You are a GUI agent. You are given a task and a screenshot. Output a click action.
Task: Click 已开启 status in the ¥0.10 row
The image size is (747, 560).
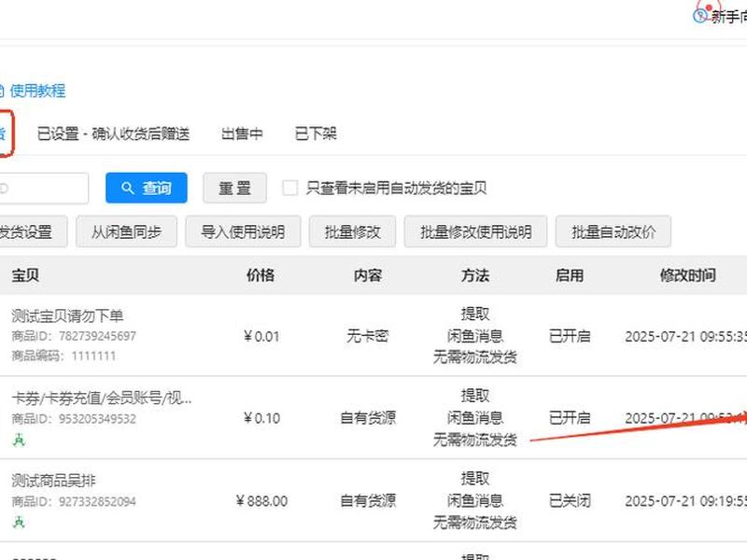coord(570,418)
